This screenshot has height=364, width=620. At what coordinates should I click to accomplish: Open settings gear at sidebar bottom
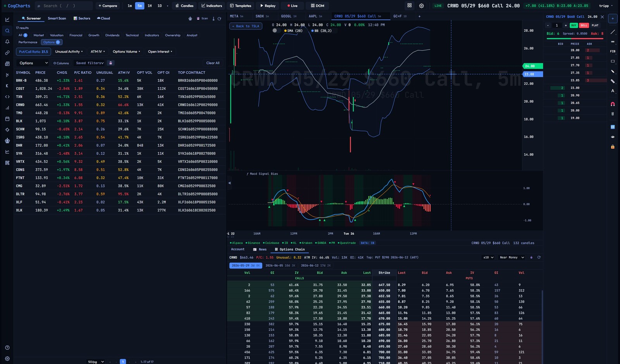point(7,359)
